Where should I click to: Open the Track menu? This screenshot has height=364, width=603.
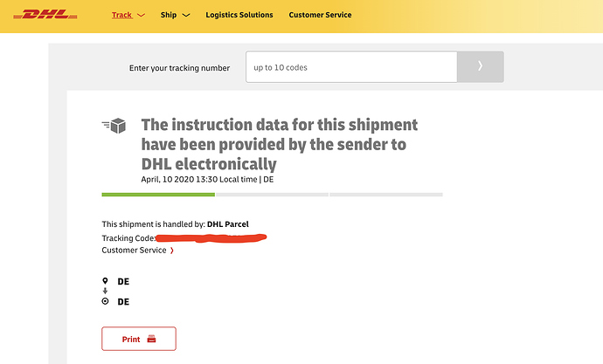[x=121, y=15]
